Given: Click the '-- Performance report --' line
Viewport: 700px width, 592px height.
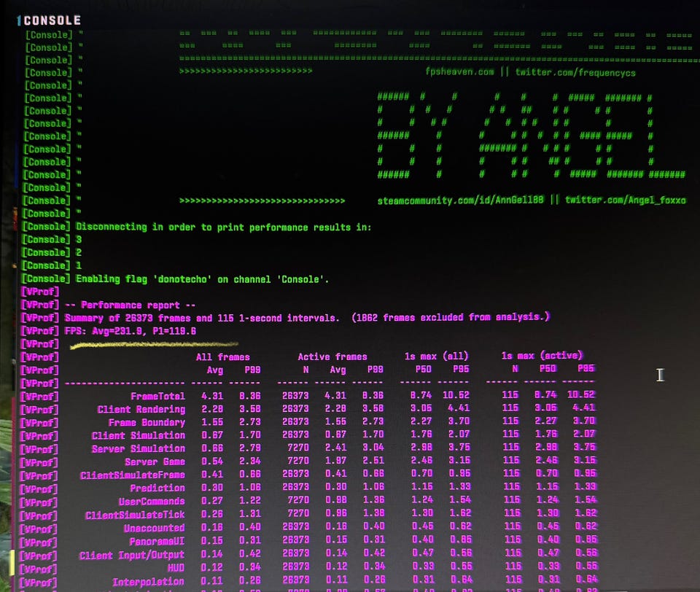Looking at the screenshot, I should [130, 305].
